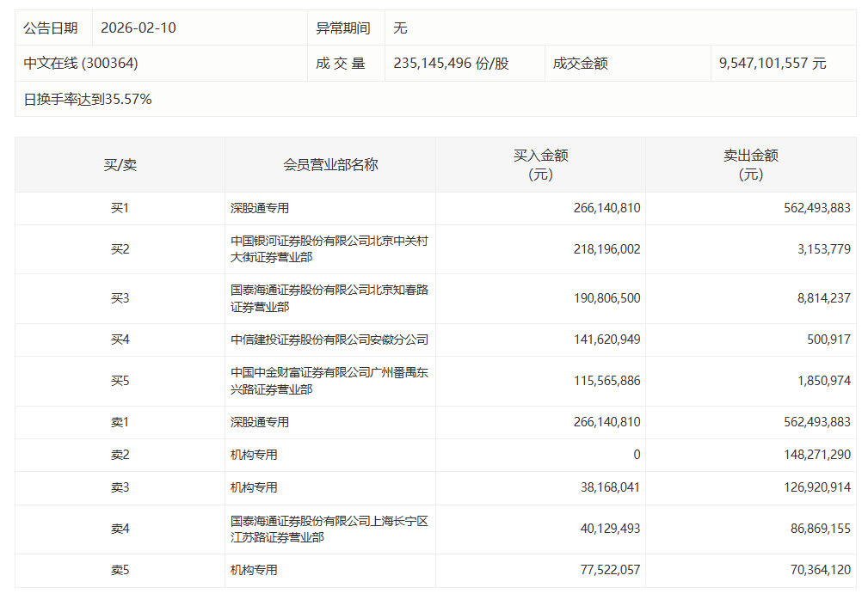
Task: Click the 买/卖 column header
Action: point(120,164)
